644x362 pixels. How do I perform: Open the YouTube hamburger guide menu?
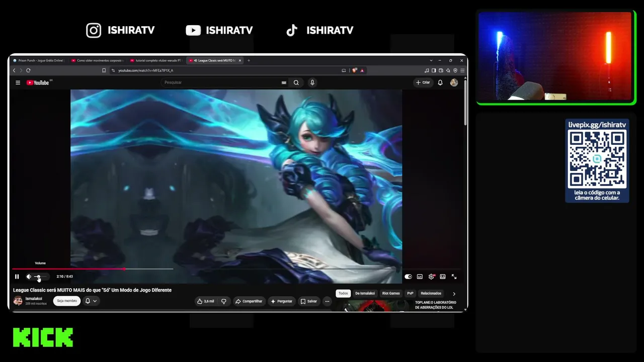pyautogui.click(x=18, y=82)
